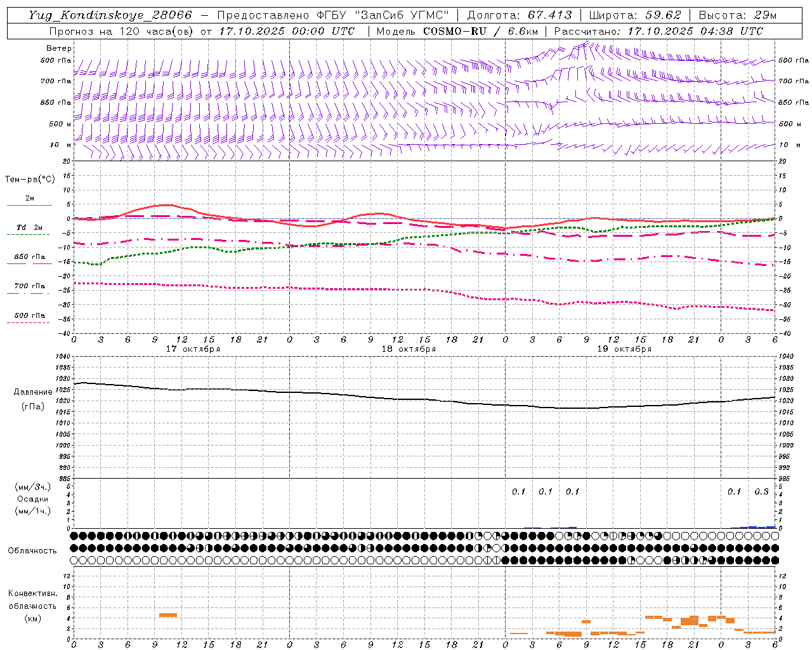This screenshot has height=650, width=812.
Task: Select the provider text ФГБУ "ЗапСиб УГМС"
Action: coord(383,15)
